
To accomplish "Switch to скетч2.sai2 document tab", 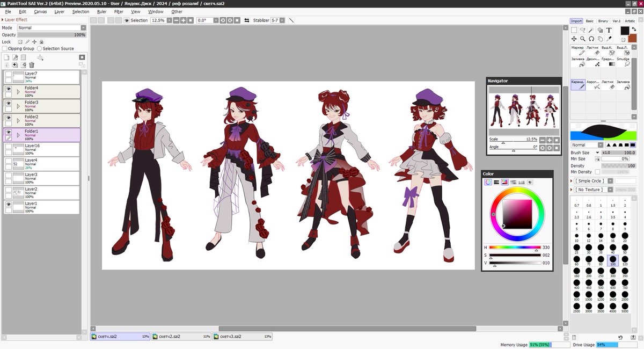I will pyautogui.click(x=181, y=337).
